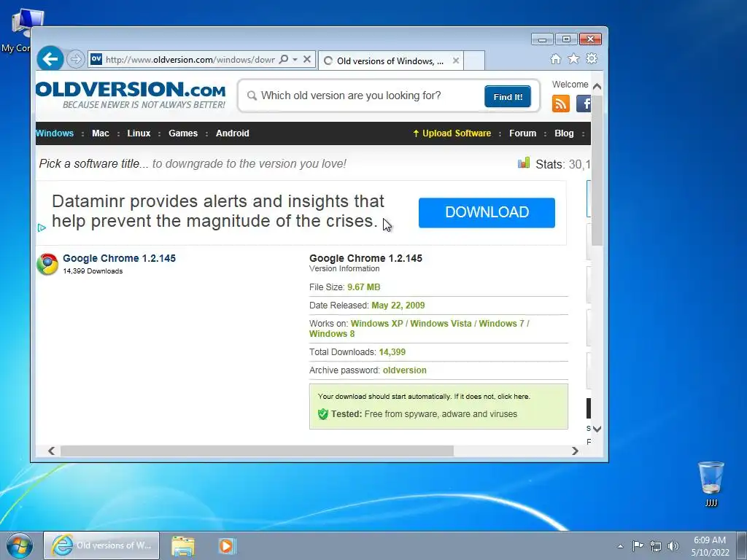
Task: Click the greyed forward navigation arrow
Action: tap(75, 59)
